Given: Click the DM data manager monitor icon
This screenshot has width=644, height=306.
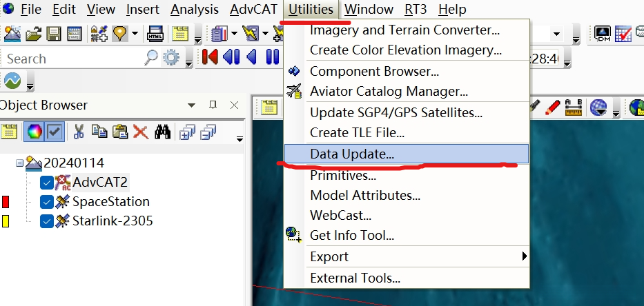Looking at the screenshot, I should 603,34.
